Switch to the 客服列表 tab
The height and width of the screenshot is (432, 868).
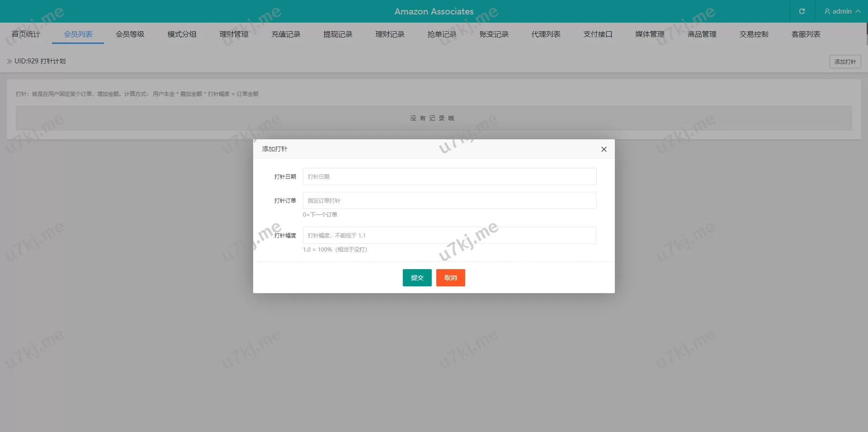tap(806, 34)
